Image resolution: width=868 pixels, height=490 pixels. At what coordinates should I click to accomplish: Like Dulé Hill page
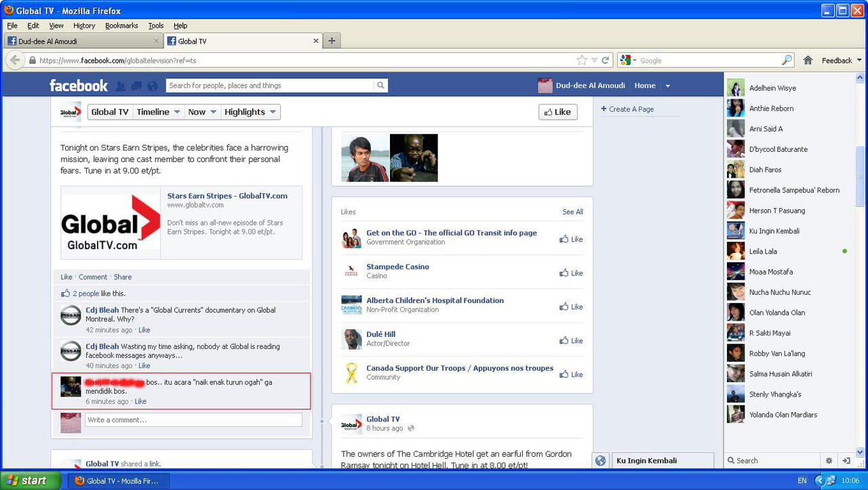point(571,341)
